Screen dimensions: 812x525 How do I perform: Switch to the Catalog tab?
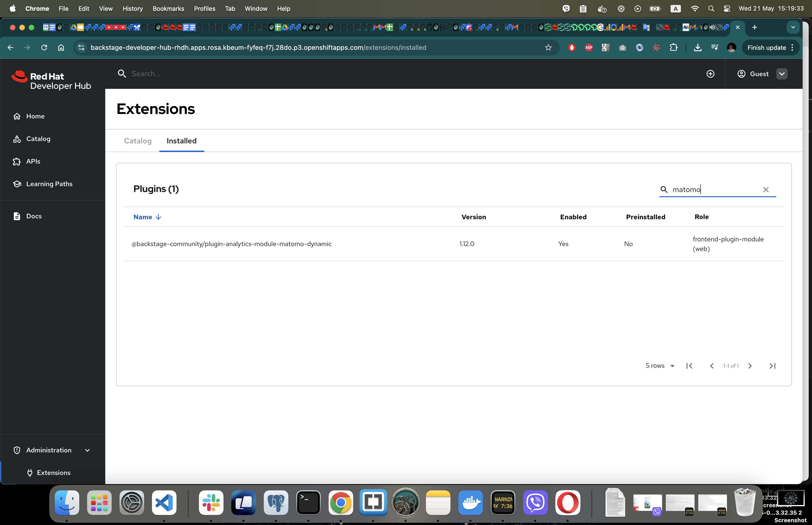pyautogui.click(x=138, y=141)
